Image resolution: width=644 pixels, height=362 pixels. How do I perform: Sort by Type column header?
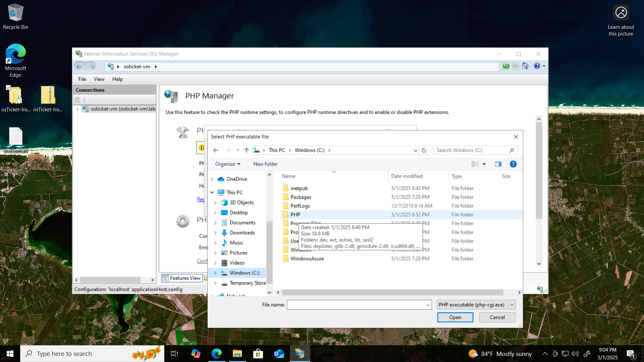(x=457, y=176)
